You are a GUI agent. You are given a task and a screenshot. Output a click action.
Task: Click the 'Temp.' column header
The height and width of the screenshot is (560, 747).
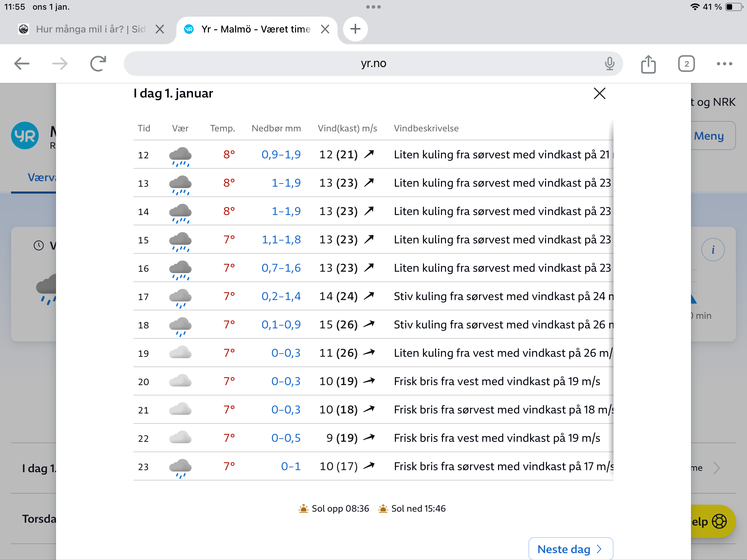coord(222,128)
